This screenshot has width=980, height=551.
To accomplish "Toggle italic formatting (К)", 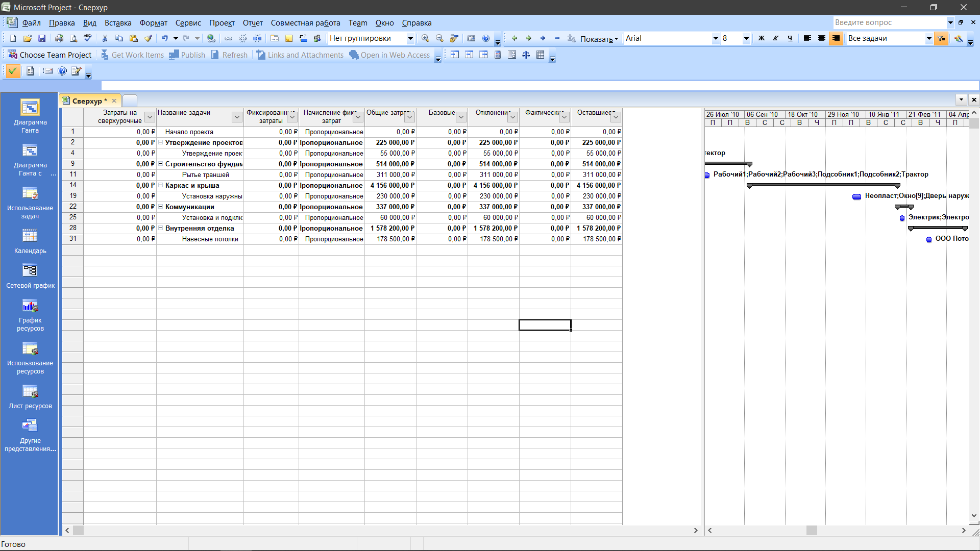I will 776,38.
